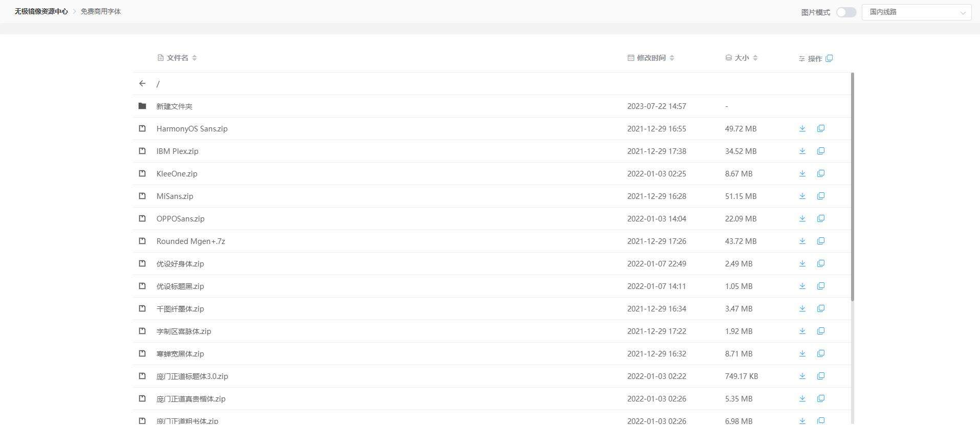Download 优设好身体.zip file
Viewport: 980px width, 425px height.
[x=802, y=263]
